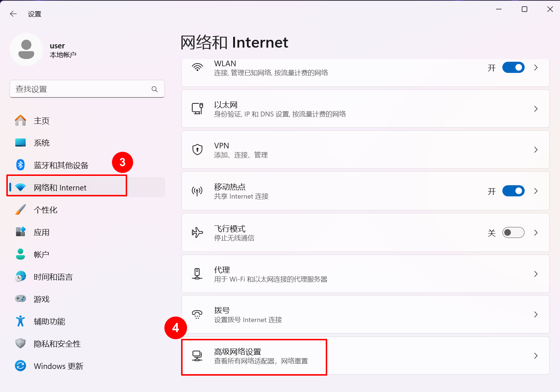The height and width of the screenshot is (392, 560).
Task: Select 网络和 Internet in sidebar
Action: (87, 187)
